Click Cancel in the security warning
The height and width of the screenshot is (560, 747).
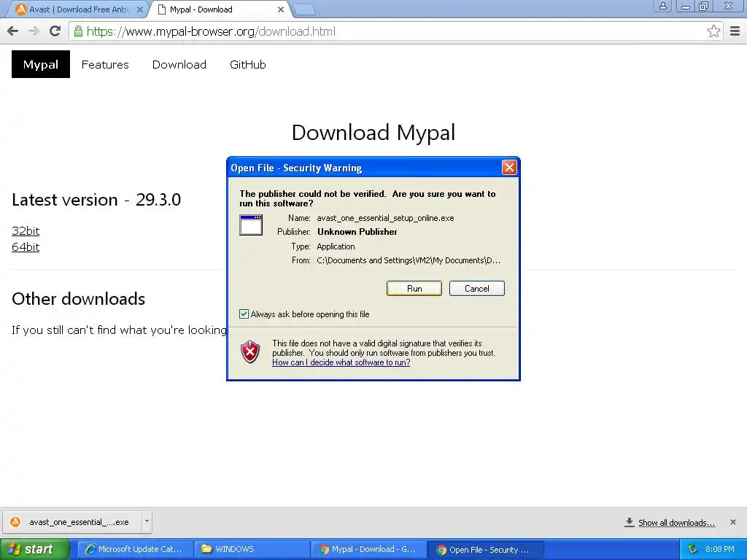pos(477,288)
